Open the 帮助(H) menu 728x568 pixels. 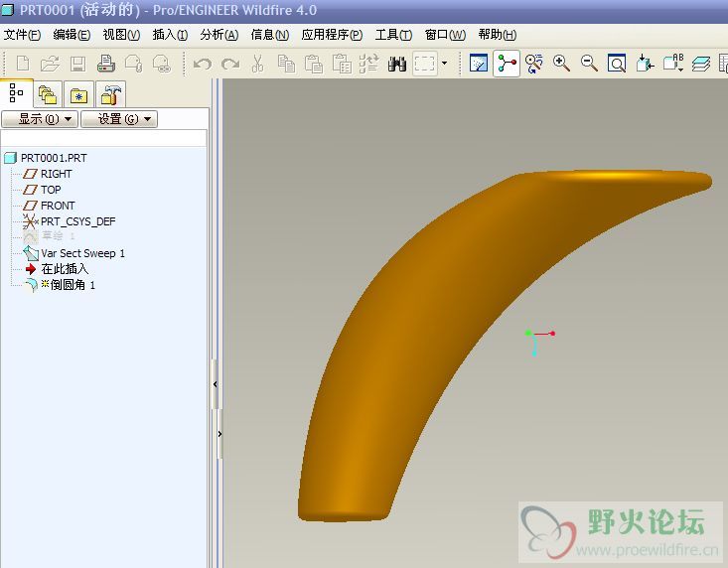(498, 35)
